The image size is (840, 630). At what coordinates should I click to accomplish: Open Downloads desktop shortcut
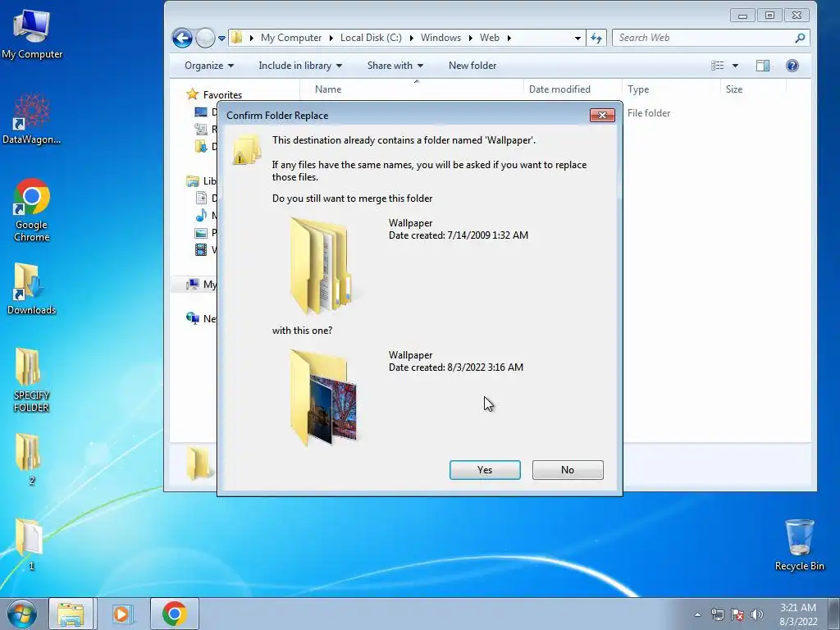point(32,290)
